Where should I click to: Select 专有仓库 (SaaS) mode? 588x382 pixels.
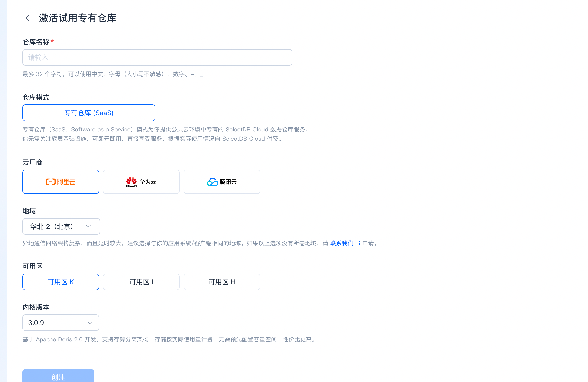click(x=89, y=113)
